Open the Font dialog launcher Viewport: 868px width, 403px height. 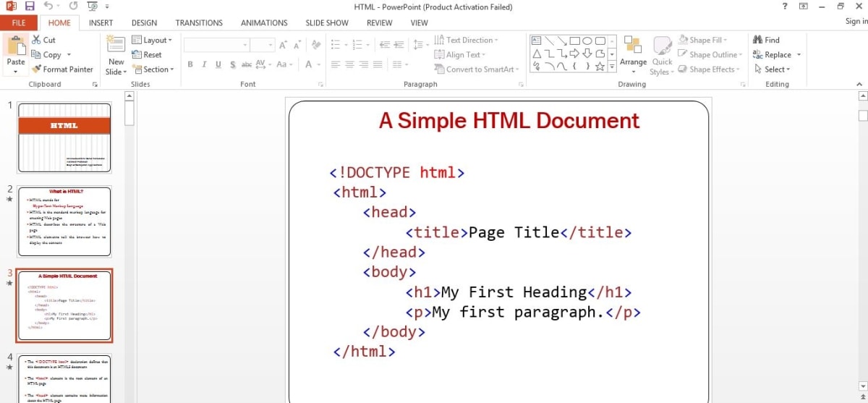click(320, 85)
